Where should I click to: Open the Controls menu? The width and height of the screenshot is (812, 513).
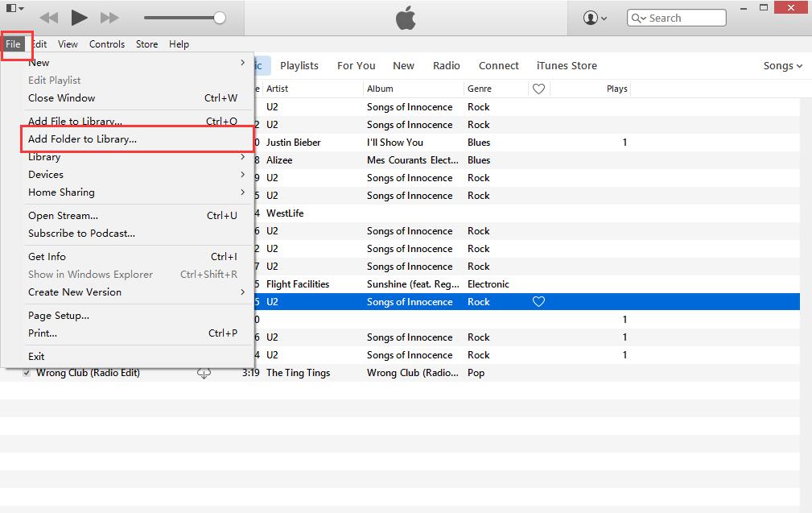(107, 44)
